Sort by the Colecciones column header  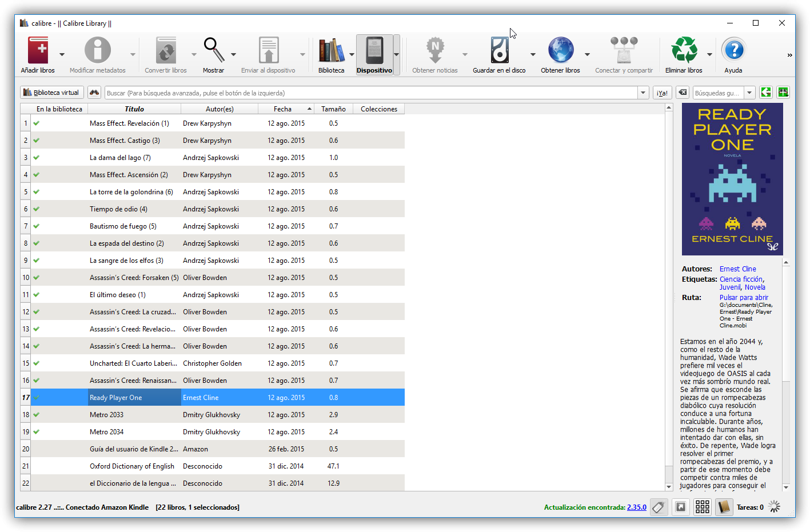point(379,109)
